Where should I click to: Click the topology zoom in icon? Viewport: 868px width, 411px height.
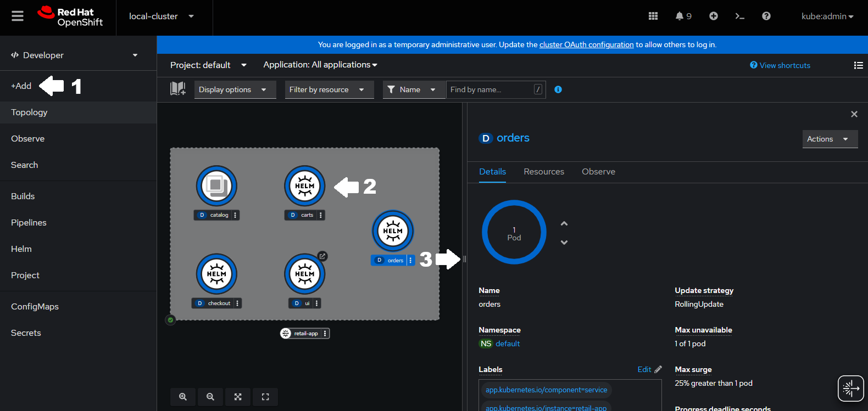click(183, 397)
